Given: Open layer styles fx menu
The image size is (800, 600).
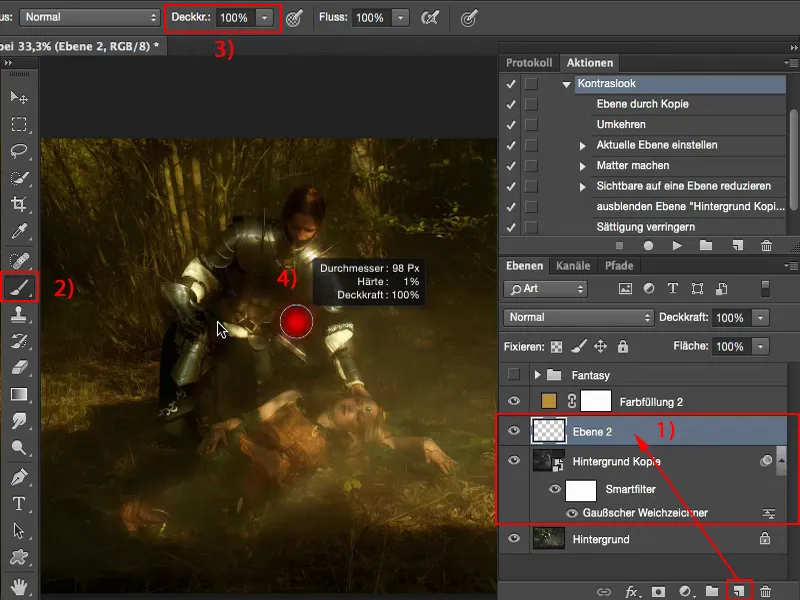Looking at the screenshot, I should click(x=633, y=591).
